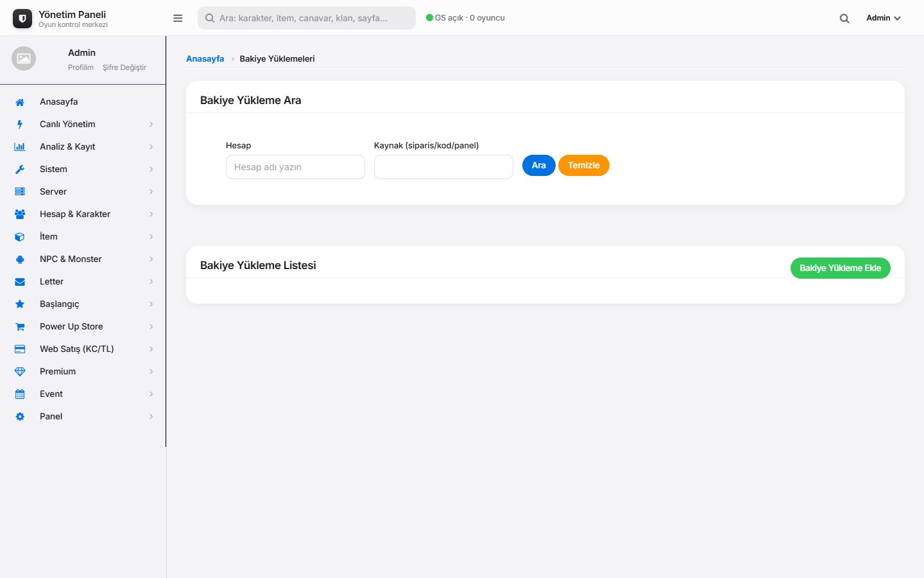Click the blue Ara search button
This screenshot has height=578, width=924.
[539, 166]
